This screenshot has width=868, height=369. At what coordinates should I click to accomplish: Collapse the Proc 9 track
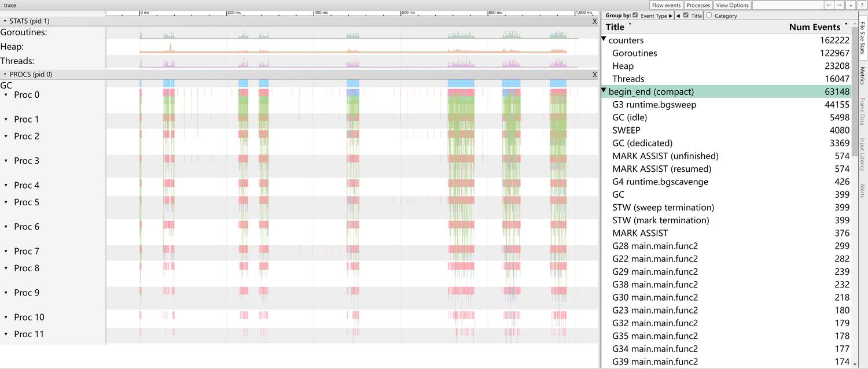(6, 293)
